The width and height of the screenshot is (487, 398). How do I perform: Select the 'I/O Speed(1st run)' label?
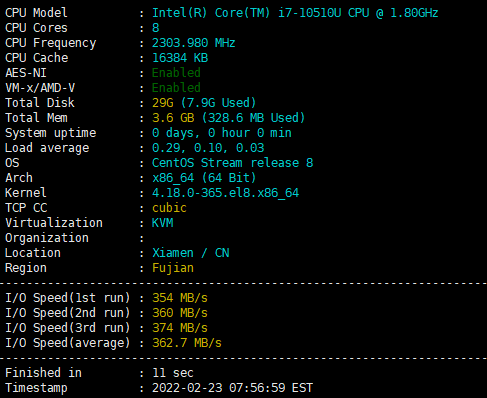[x=68, y=298]
